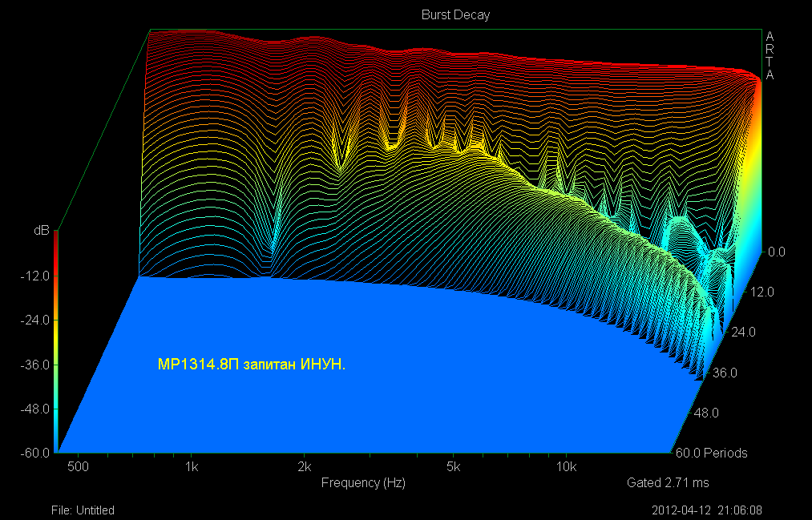This screenshot has height=520, width=812.
Task: Click the 500 frequency axis label
Action: 79,466
